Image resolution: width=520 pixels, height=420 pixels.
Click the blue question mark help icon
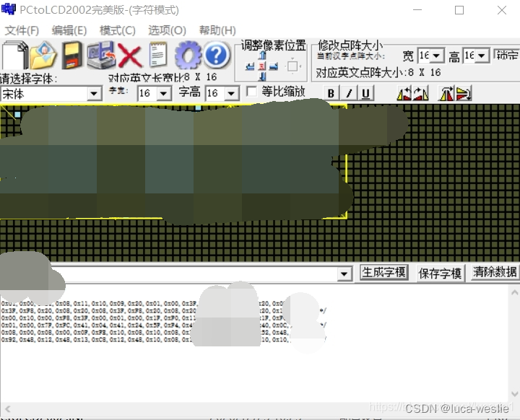[x=216, y=55]
